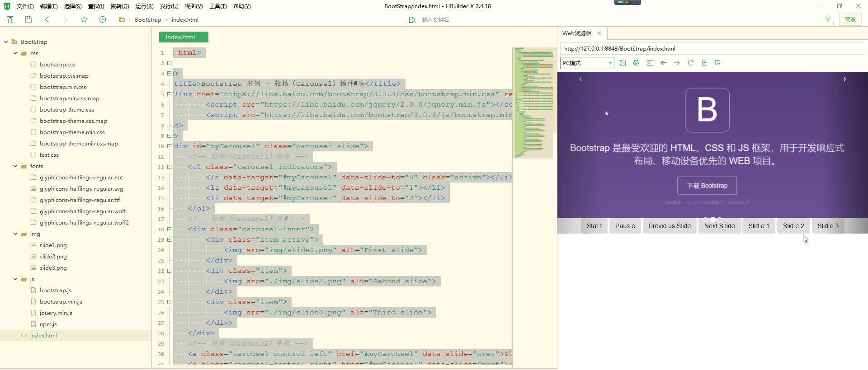The width and height of the screenshot is (868, 370).
Task: Collapse the js folder
Action: pyautogui.click(x=15, y=279)
